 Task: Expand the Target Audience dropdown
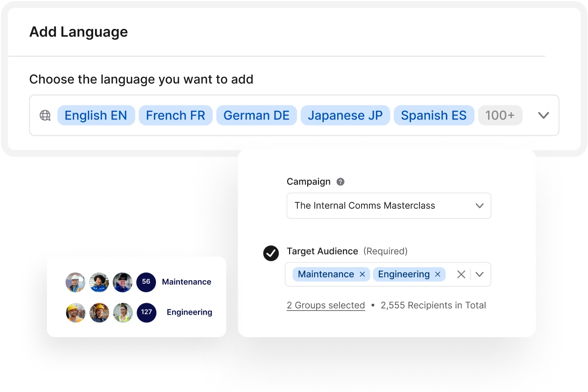(x=480, y=274)
